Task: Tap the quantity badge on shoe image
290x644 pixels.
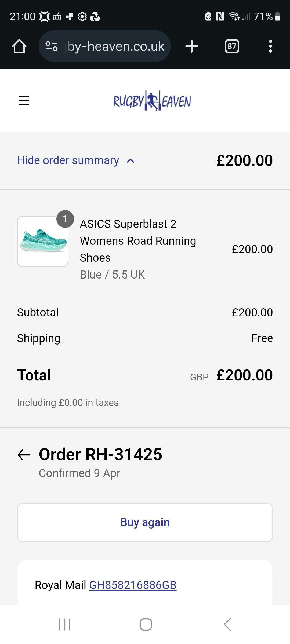Action: [x=65, y=219]
